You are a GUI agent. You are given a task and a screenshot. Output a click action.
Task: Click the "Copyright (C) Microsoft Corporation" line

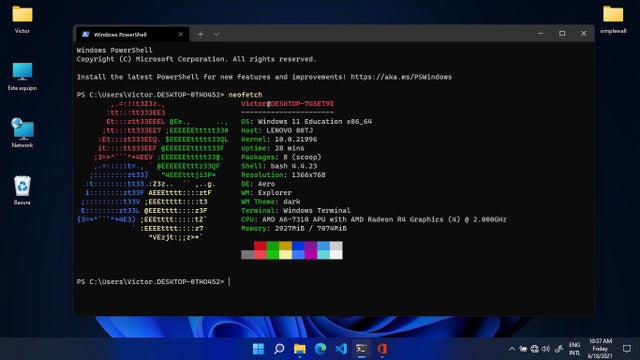(x=196, y=59)
